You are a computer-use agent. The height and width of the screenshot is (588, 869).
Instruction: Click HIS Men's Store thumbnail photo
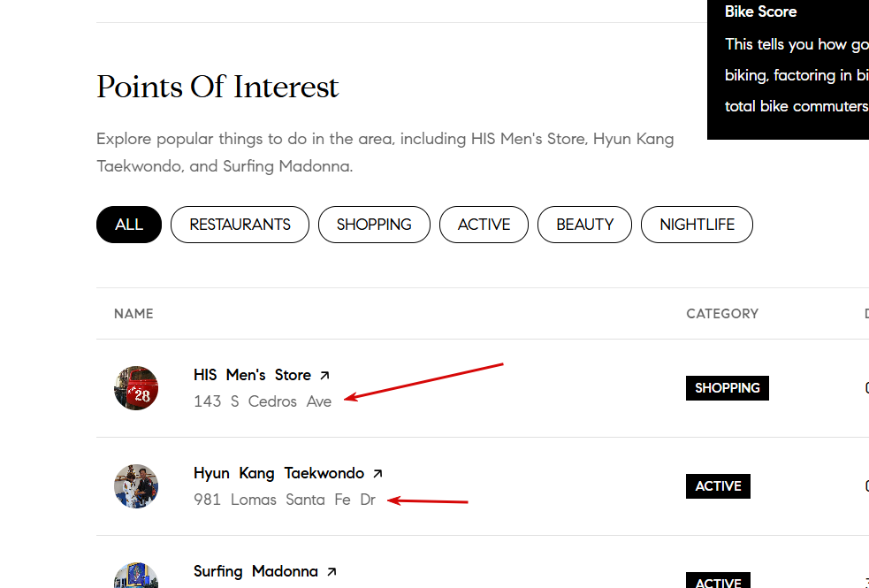[x=136, y=388]
